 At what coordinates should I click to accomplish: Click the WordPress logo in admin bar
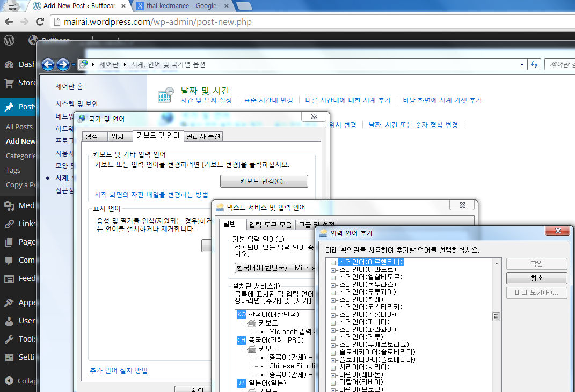click(9, 40)
